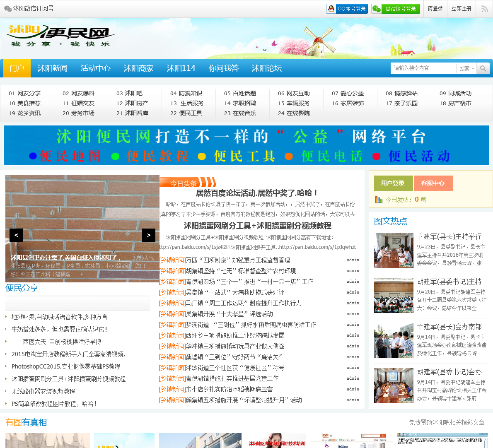Open category 18 房产楼市
Image resolution: width=493 pixels, height=448 pixels.
pyautogui.click(x=456, y=103)
